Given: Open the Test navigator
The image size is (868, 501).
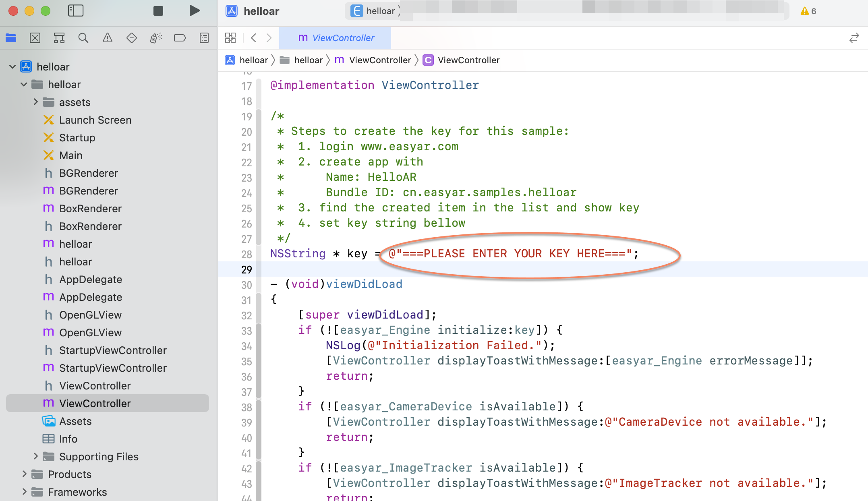Looking at the screenshot, I should 132,38.
